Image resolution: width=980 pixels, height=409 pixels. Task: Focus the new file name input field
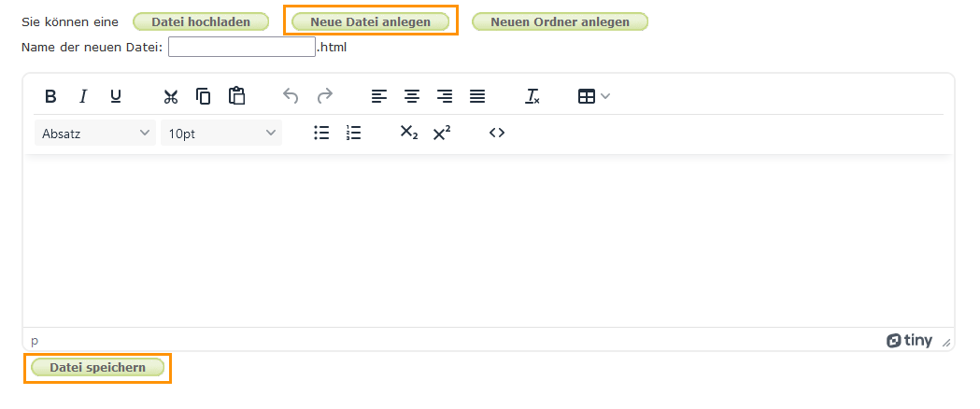click(242, 47)
